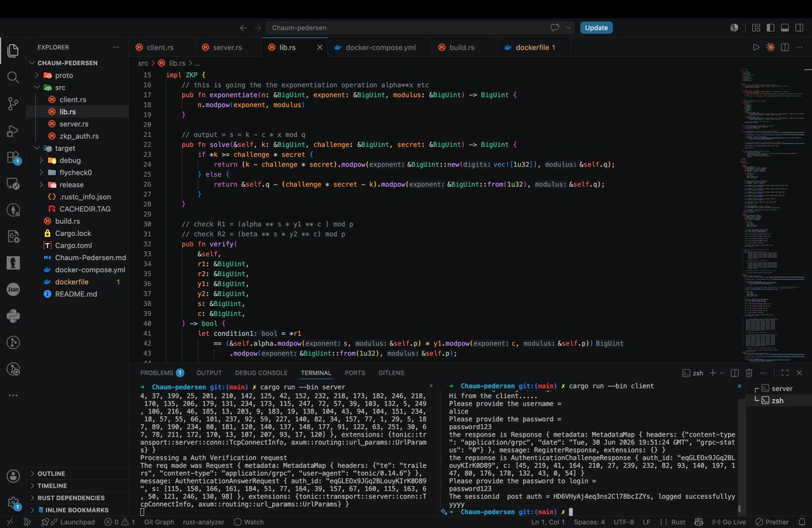Click rust-analyzer status item
This screenshot has width=812, height=528.
(204, 522)
